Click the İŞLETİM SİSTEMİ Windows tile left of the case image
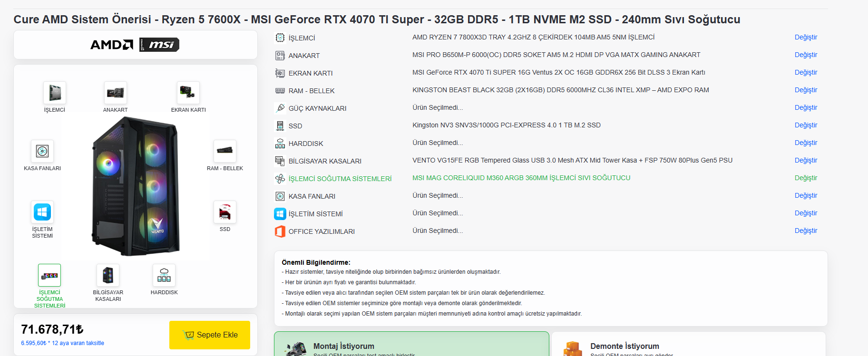This screenshot has height=356, width=868. point(42,212)
